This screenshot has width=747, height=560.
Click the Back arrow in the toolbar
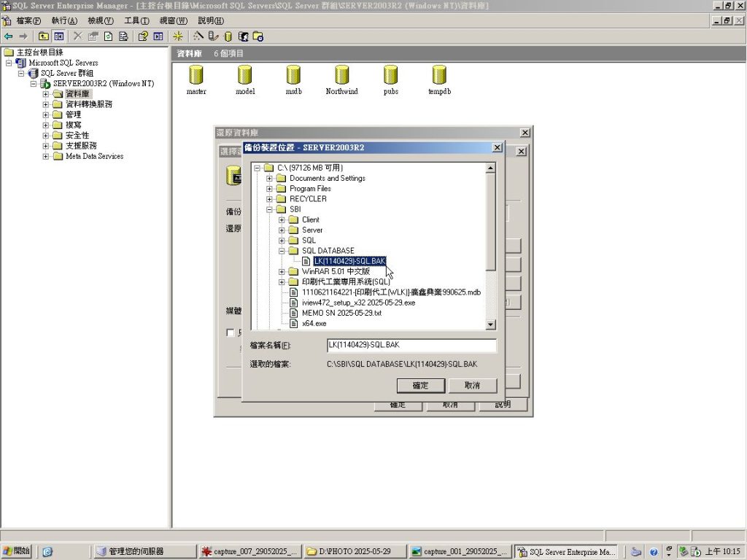9,36
